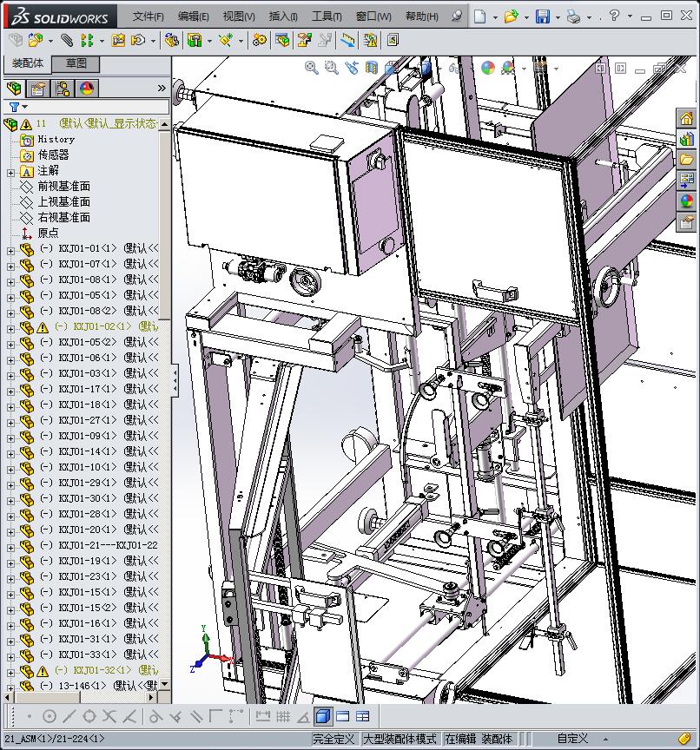Open the filter dropdown arrow above the tree
The image size is (700, 750).
point(25,107)
